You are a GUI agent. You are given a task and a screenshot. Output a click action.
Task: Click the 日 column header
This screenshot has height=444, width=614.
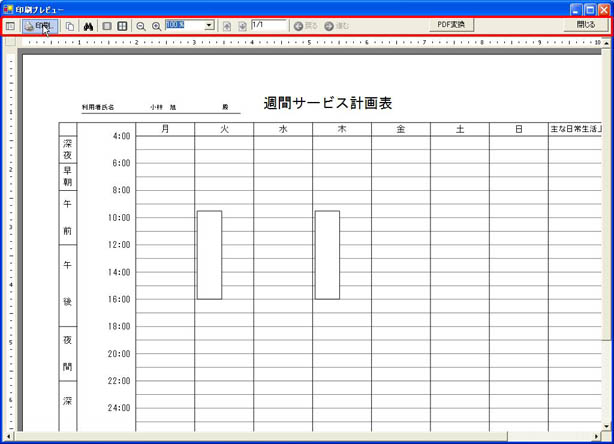pyautogui.click(x=518, y=129)
